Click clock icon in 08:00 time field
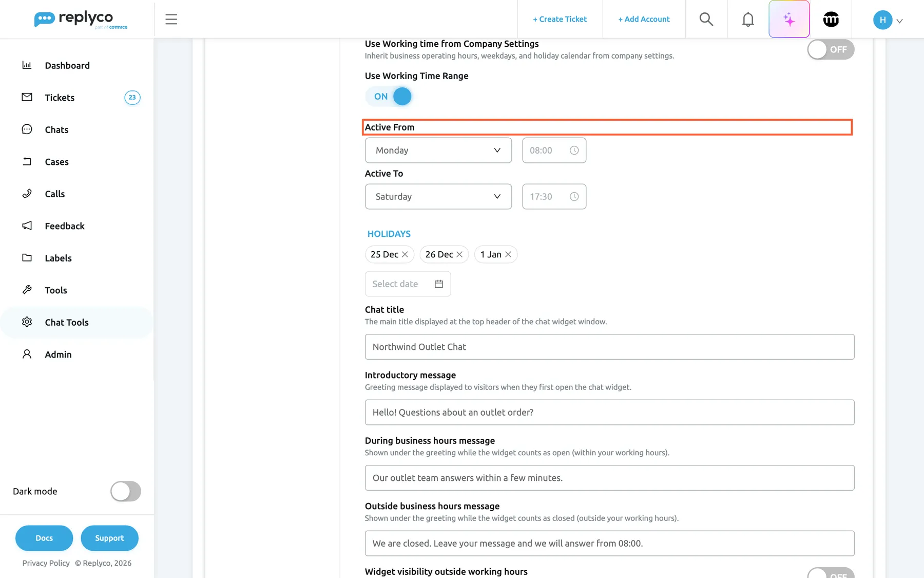This screenshot has width=924, height=578. click(x=574, y=150)
